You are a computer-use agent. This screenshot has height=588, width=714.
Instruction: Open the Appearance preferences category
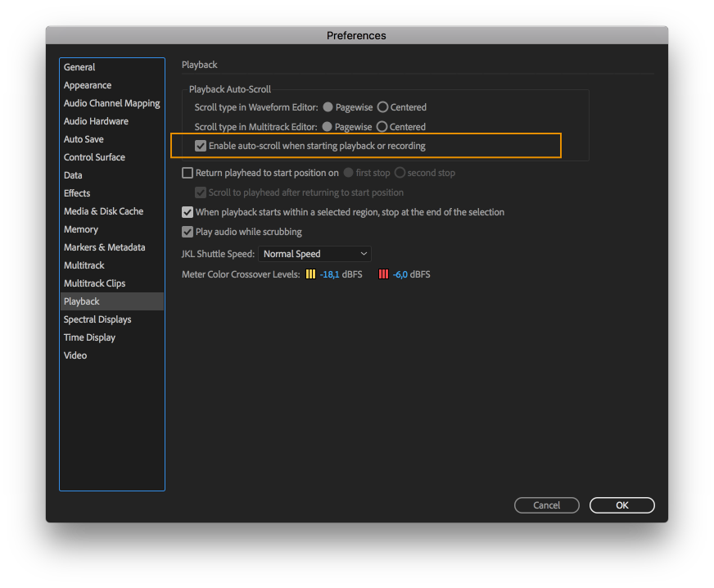(x=87, y=85)
